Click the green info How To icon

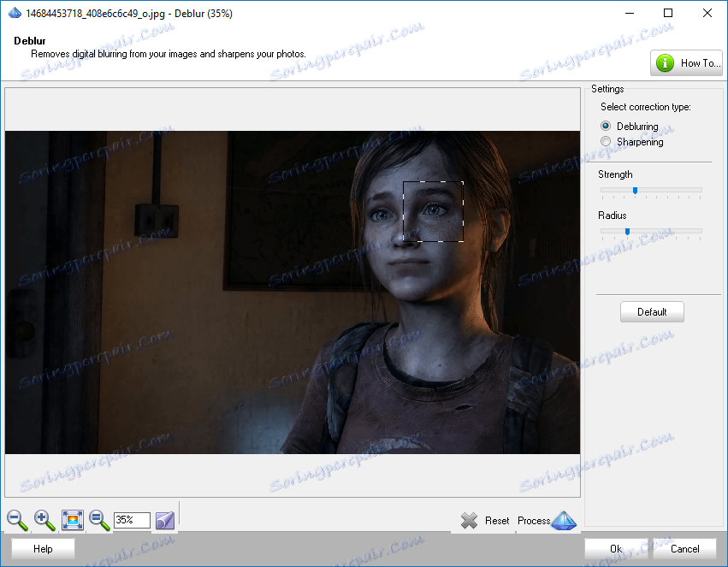[x=665, y=62]
